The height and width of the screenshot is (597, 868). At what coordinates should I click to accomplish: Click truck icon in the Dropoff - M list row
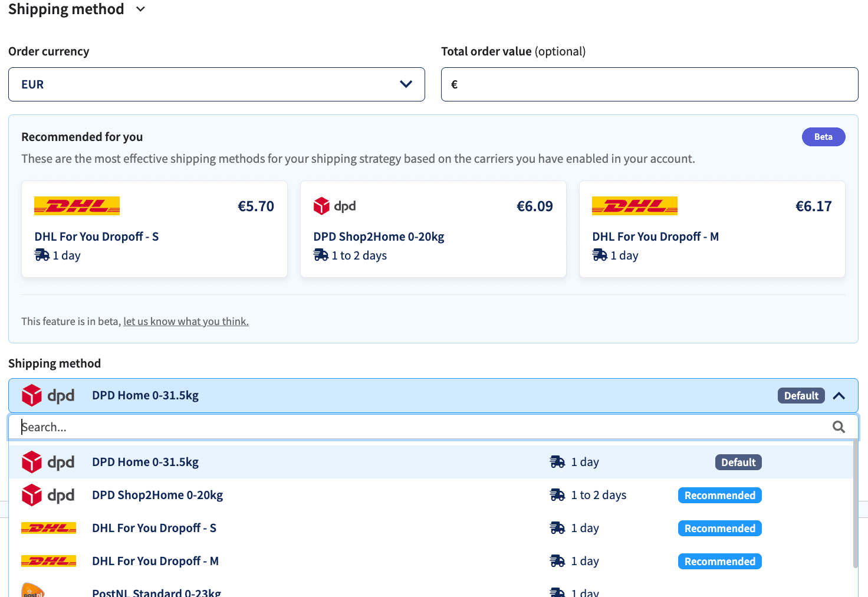click(557, 561)
